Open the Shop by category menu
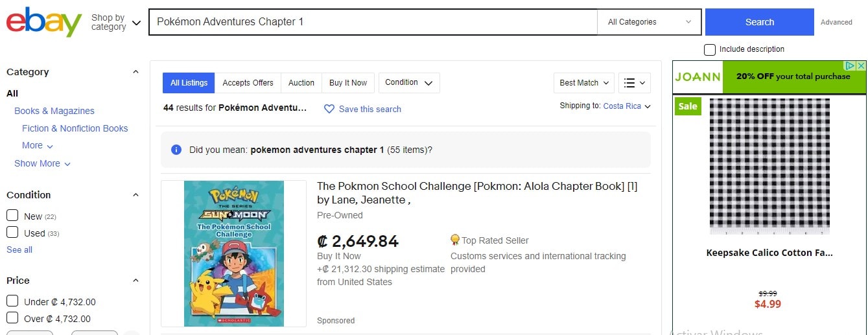 115,22
